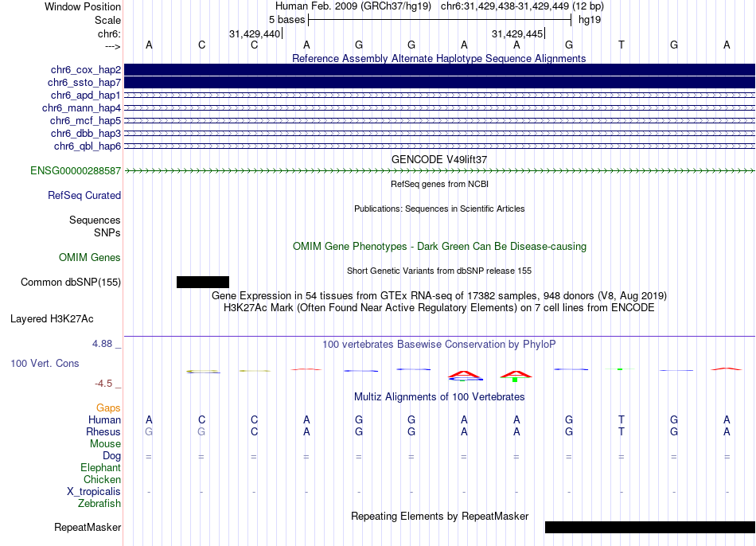Click the 31,429,440 position marker
The image size is (756, 546).
click(x=255, y=33)
